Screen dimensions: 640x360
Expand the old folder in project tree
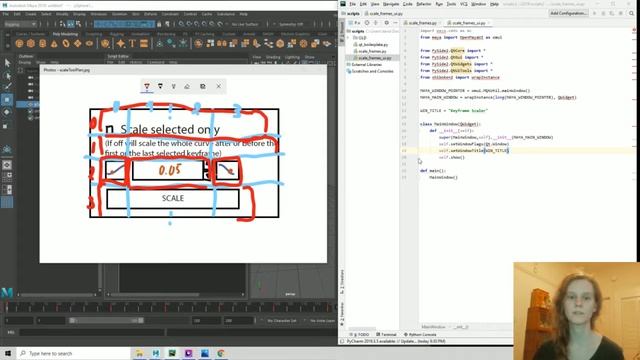pyautogui.click(x=349, y=38)
